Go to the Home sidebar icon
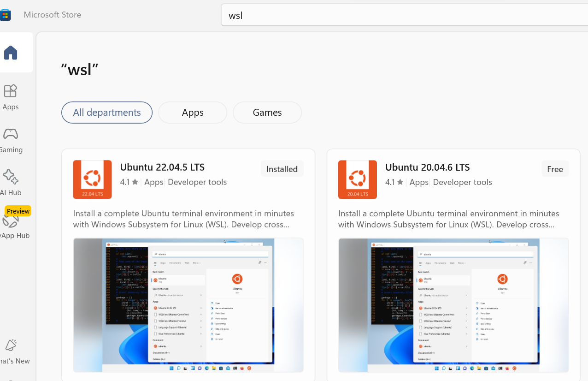 tap(11, 53)
